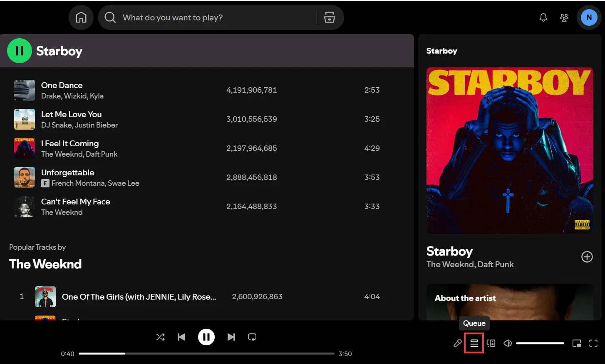Viewport: 605px width, 364px height.
Task: Toggle shuffle playback
Action: (160, 337)
